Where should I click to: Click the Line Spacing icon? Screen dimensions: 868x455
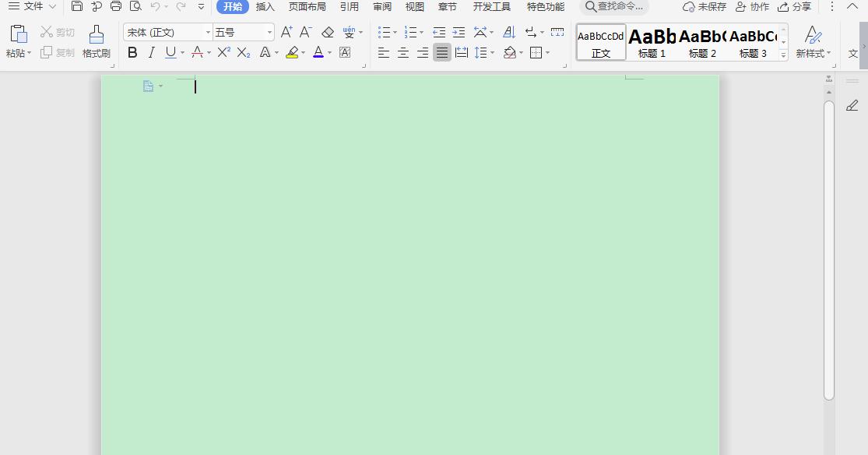(480, 53)
